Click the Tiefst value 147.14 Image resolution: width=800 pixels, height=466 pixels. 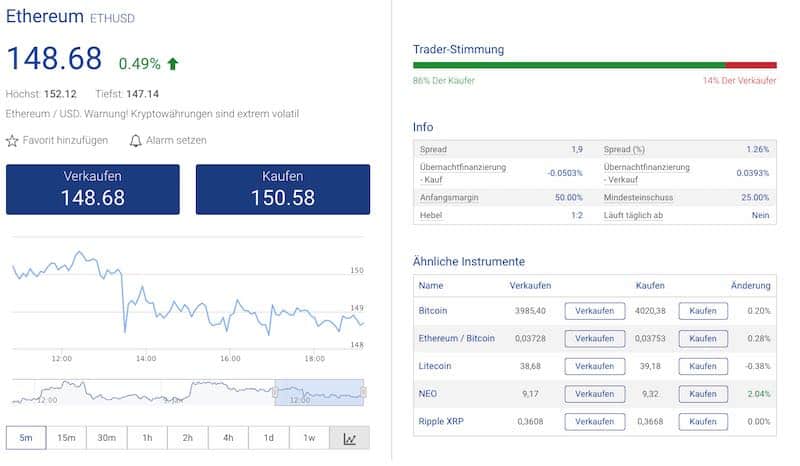pyautogui.click(x=143, y=94)
